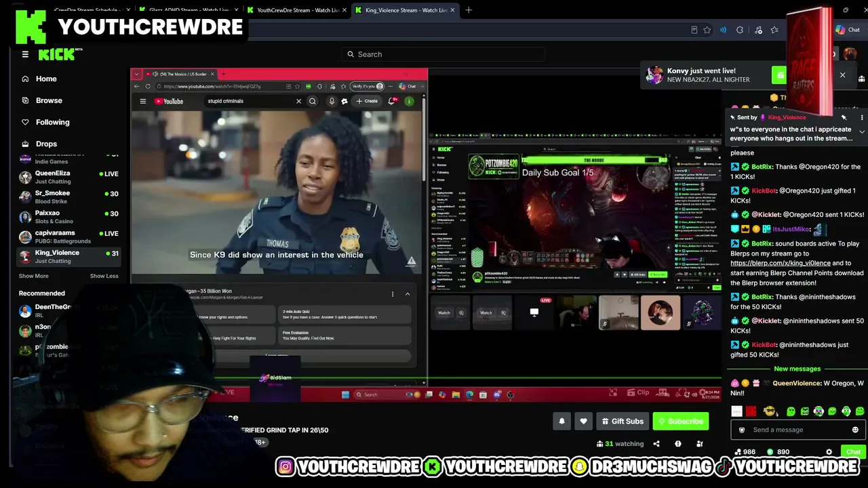Open pinned message more options menu
868x488 pixels.
tap(862, 117)
